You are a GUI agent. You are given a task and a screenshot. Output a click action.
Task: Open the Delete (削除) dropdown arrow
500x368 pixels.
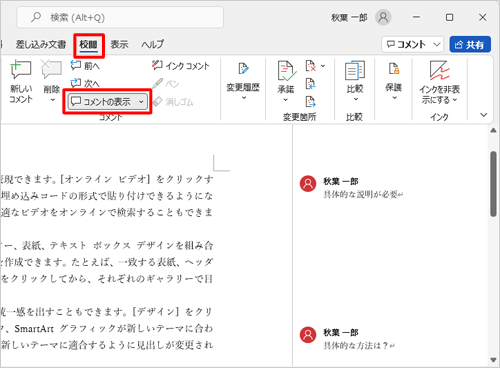52,100
